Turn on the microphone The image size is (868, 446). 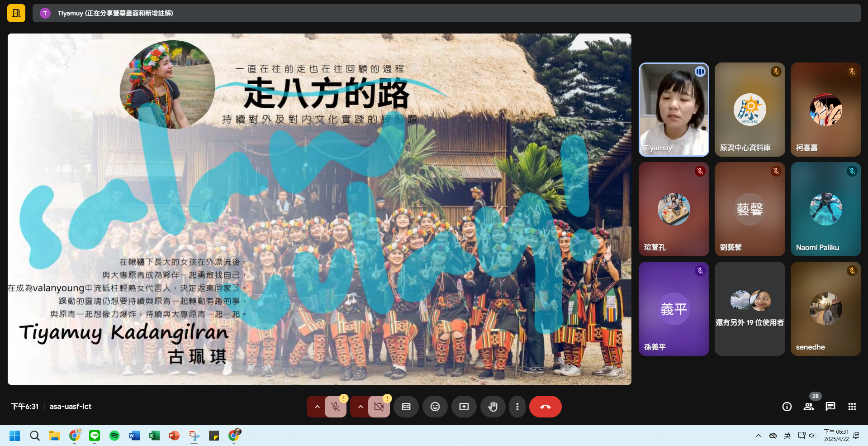[336, 407]
